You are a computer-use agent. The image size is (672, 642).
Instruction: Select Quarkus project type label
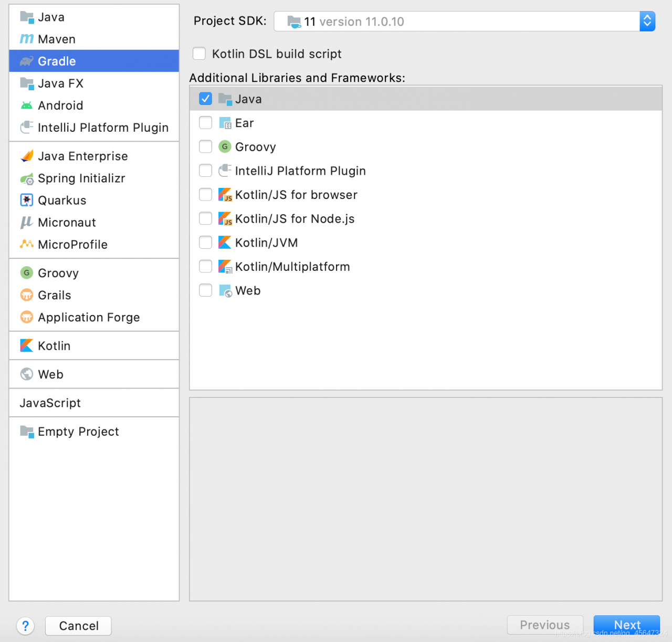point(62,201)
